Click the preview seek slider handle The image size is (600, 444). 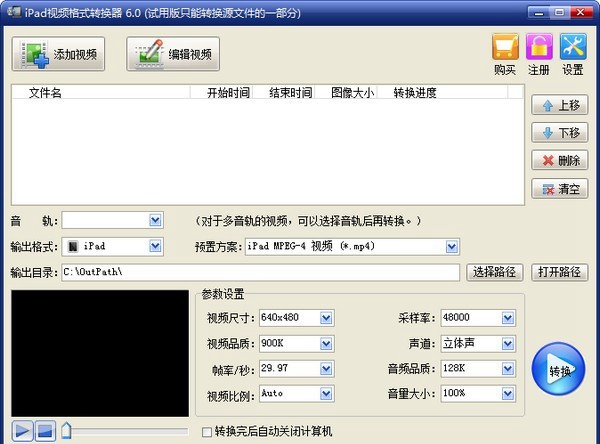point(67,431)
